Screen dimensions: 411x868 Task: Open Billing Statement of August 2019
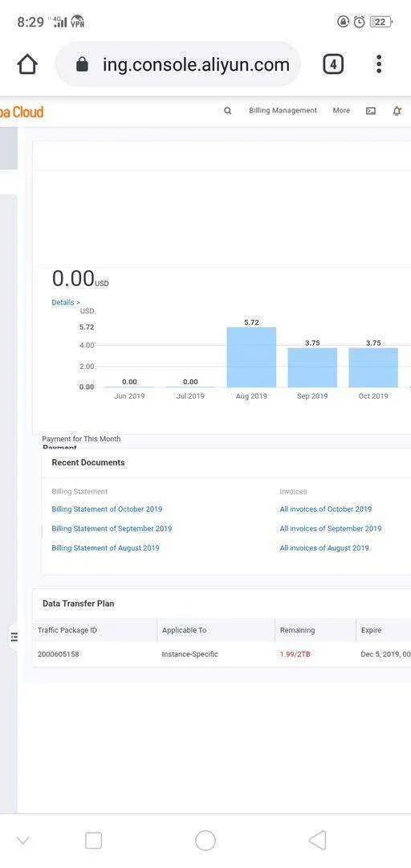[105, 548]
